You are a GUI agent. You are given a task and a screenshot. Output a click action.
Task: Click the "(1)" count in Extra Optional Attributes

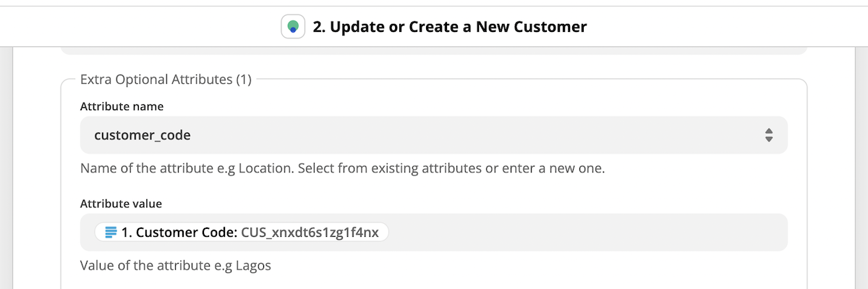244,80
